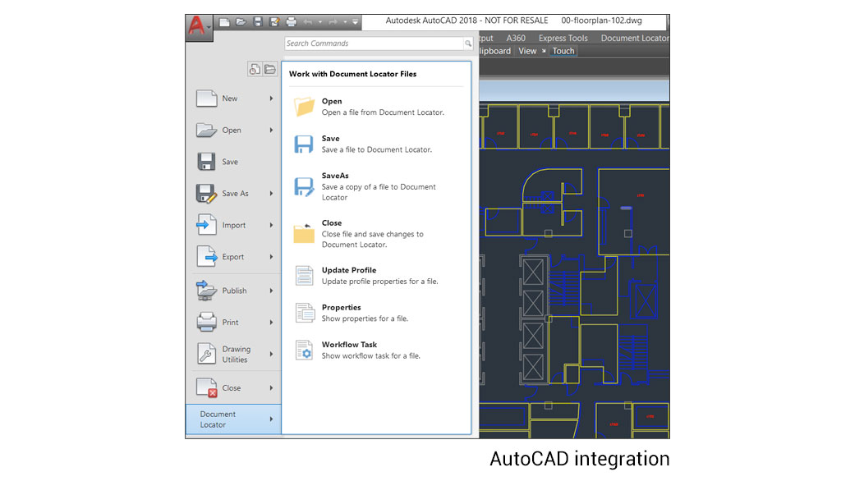This screenshot has width=841, height=504.
Task: Show Properties for a file
Action: pos(376,313)
